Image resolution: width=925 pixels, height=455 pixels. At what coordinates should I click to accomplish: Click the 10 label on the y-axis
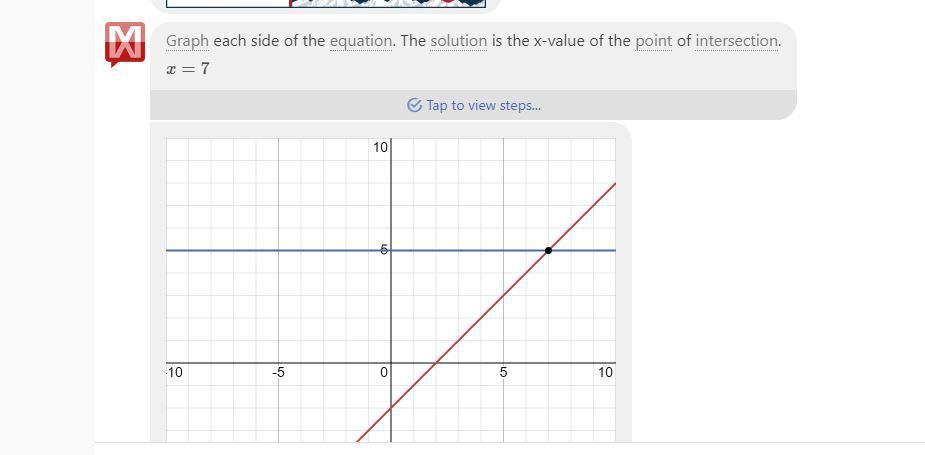[x=381, y=147]
